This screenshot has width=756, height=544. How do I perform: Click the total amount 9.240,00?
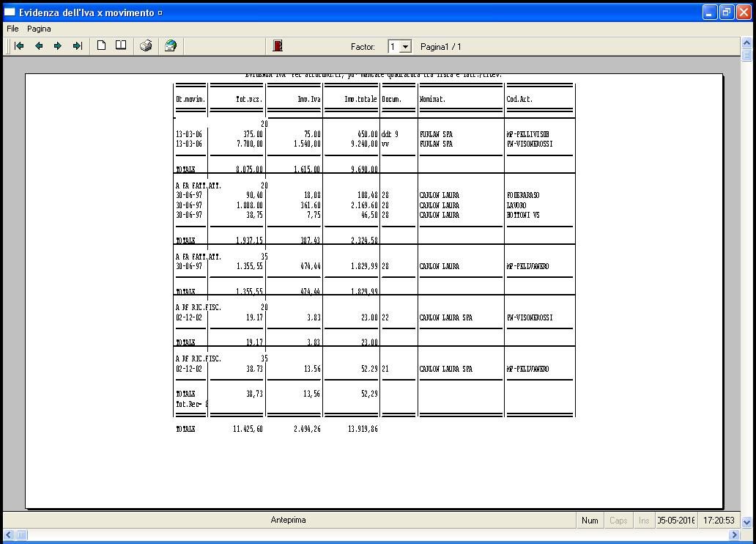pyautogui.click(x=365, y=144)
